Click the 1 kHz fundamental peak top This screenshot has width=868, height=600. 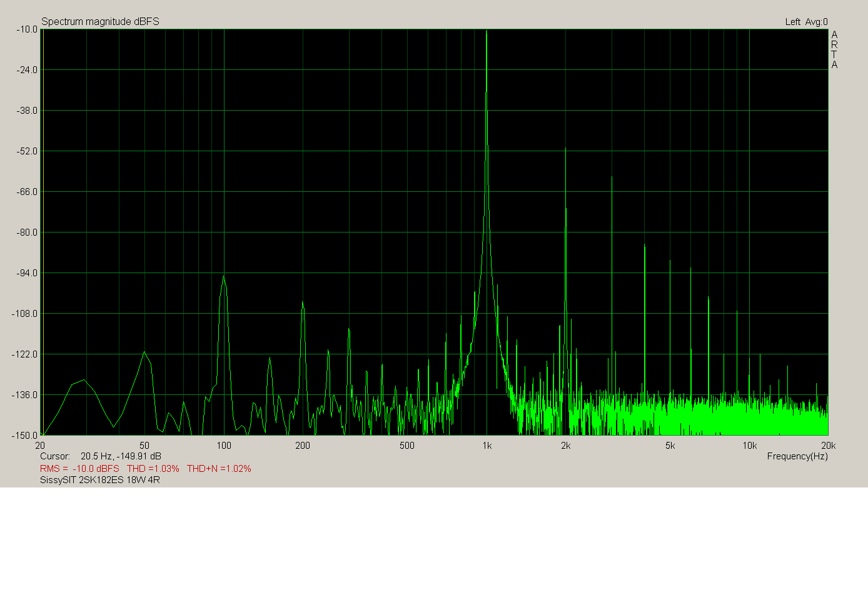tap(487, 31)
